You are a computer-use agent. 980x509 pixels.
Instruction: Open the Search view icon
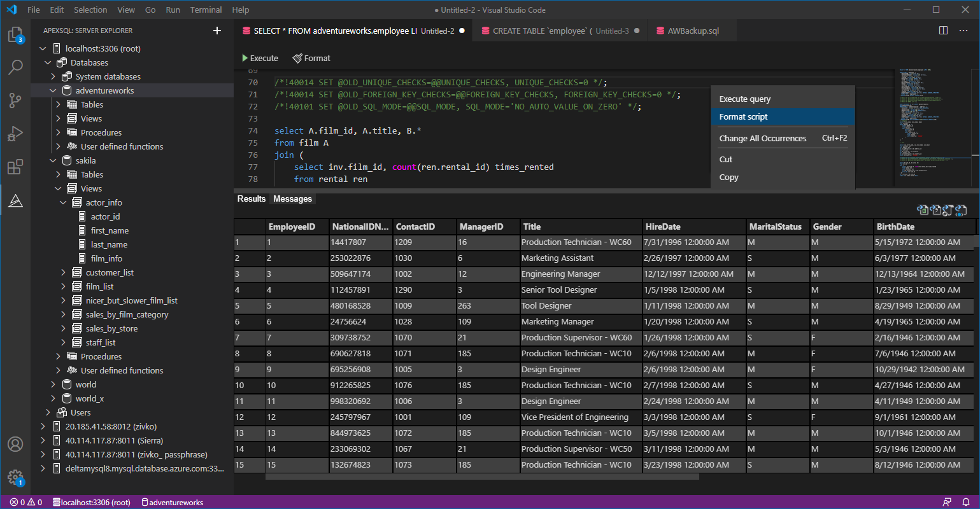[x=15, y=67]
